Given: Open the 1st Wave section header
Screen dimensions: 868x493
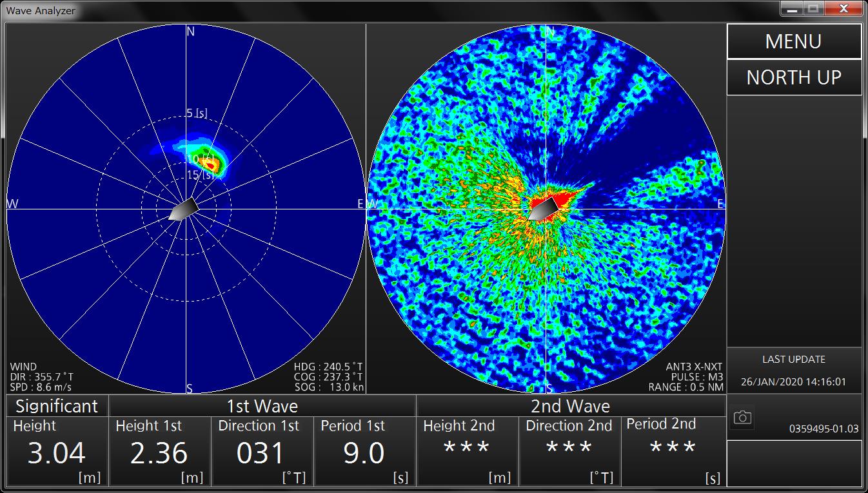Looking at the screenshot, I should [262, 406].
